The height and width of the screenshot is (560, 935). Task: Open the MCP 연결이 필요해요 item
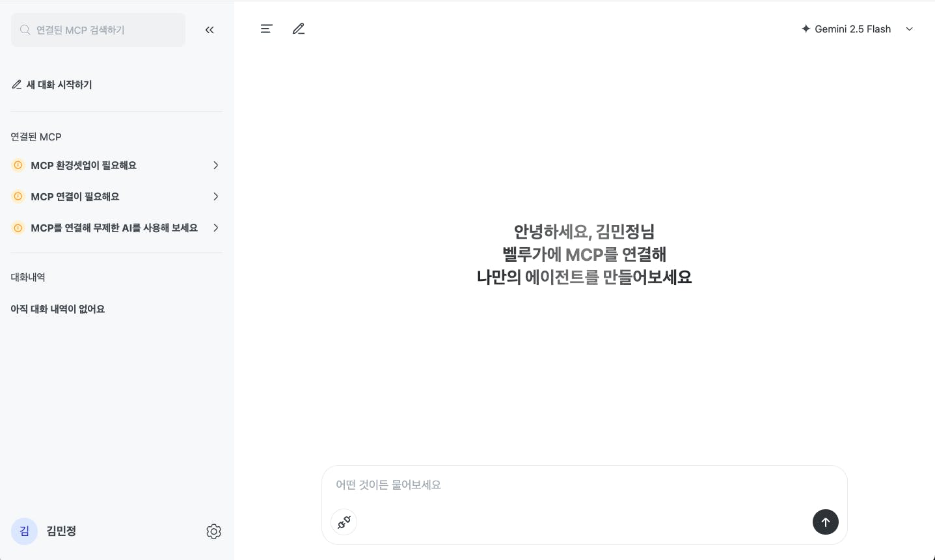tap(116, 196)
